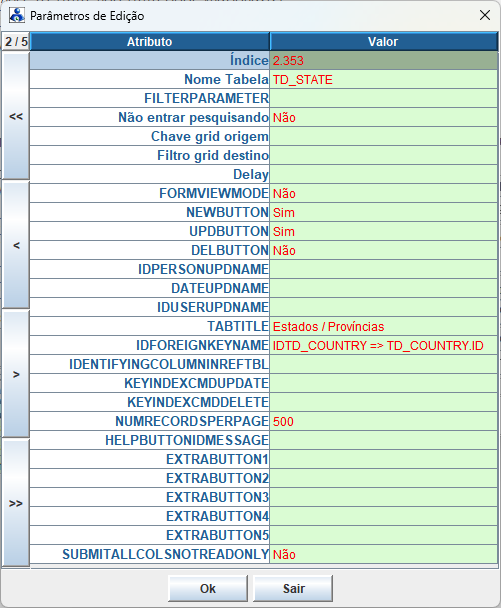501x608 pixels.
Task: Click the Valor column header
Action: click(x=384, y=41)
